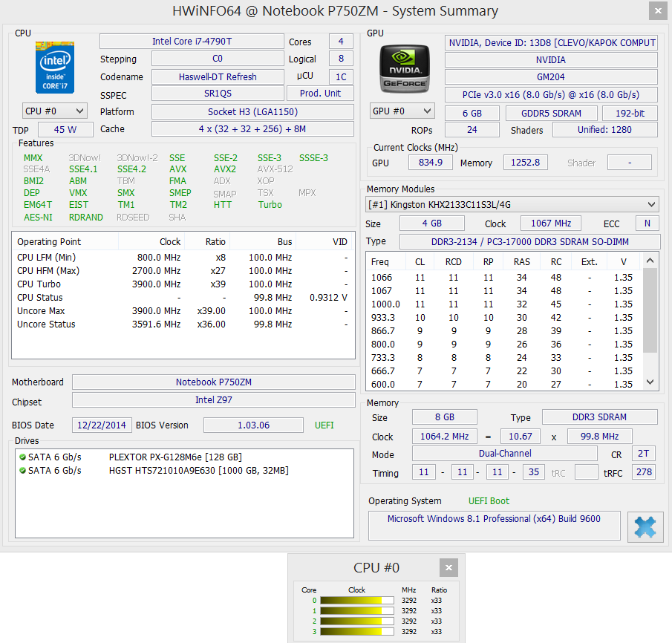Screen dimensions: 672x643
Task: Click the Core 1 clock bar
Action: pyautogui.click(x=357, y=611)
